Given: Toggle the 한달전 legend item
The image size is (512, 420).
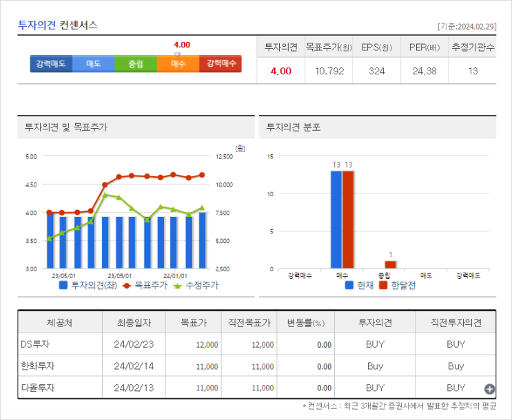Looking at the screenshot, I should click(398, 285).
